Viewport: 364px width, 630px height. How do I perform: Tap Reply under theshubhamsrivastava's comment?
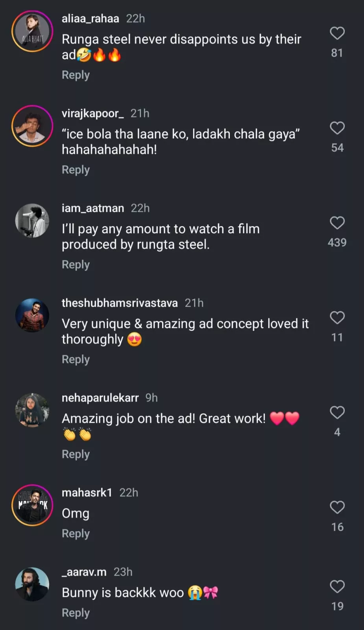(76, 359)
